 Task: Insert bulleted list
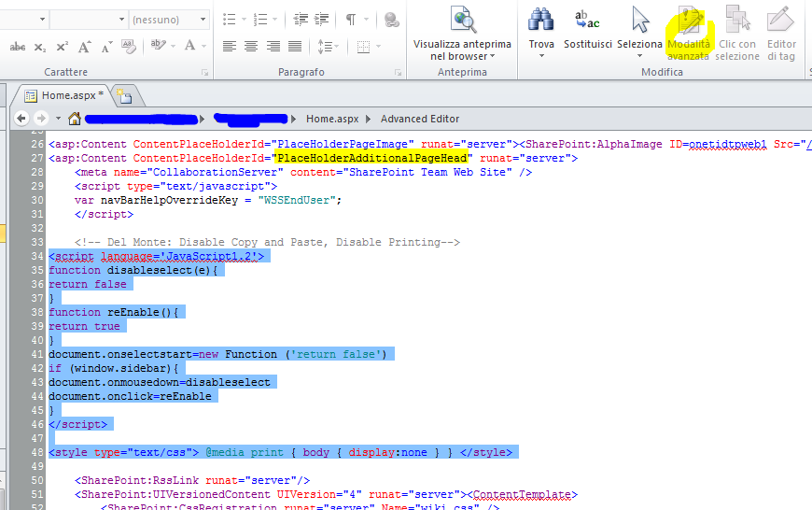click(230, 20)
